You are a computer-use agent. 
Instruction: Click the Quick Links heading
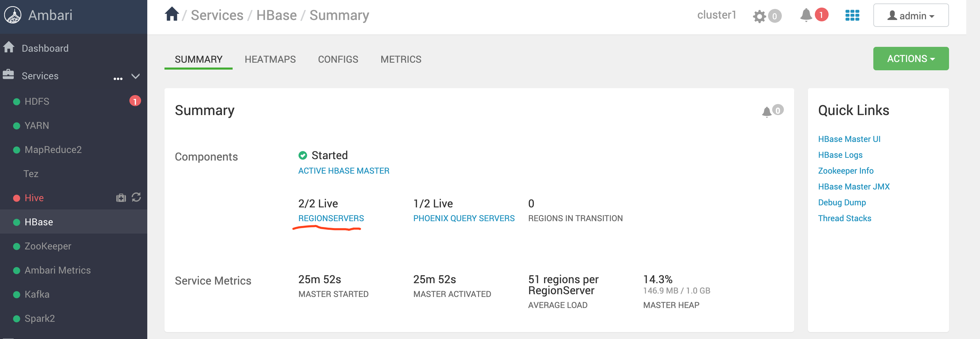[853, 111]
